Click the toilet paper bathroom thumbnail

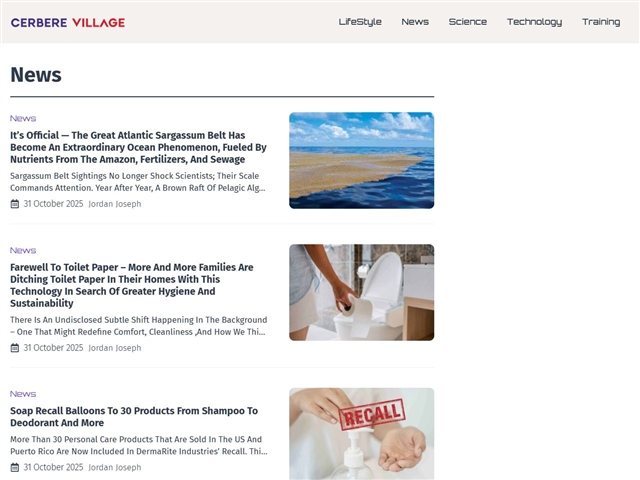click(x=362, y=292)
